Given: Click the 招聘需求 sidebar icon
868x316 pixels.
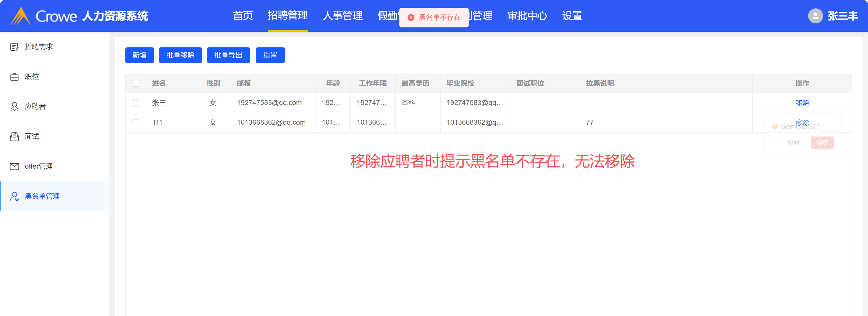Looking at the screenshot, I should 14,47.
